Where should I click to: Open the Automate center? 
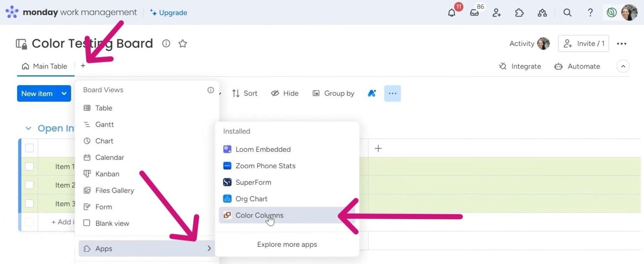[577, 66]
